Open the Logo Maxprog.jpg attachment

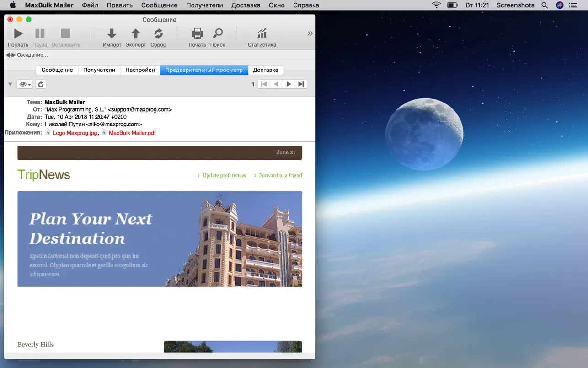(75, 133)
